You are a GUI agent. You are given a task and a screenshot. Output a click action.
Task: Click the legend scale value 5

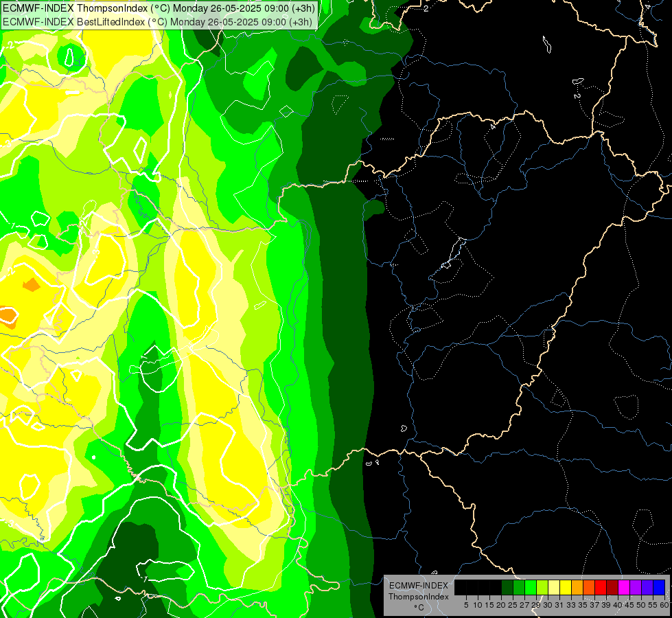[466, 605]
